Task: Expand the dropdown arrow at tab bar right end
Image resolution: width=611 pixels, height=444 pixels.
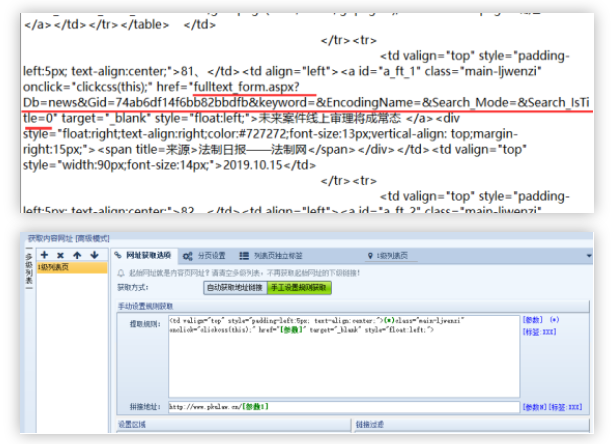Action: coord(590,256)
